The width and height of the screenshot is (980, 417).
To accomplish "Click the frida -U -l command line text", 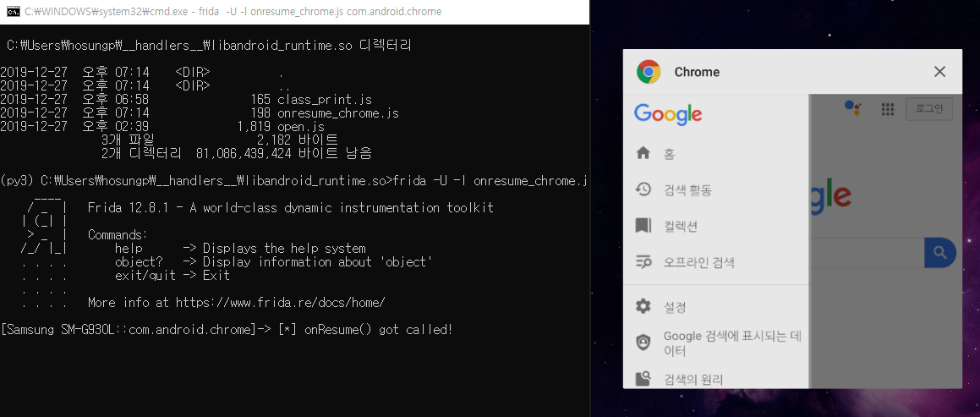I will (490, 181).
